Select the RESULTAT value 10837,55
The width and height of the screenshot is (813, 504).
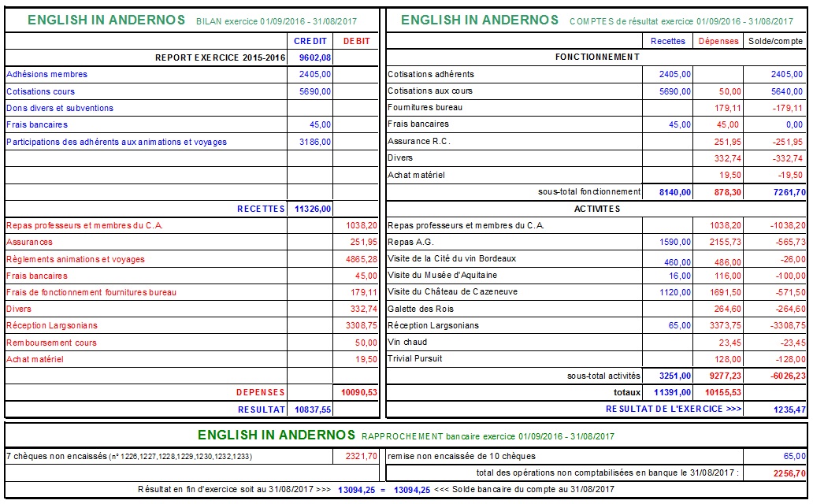pos(313,409)
